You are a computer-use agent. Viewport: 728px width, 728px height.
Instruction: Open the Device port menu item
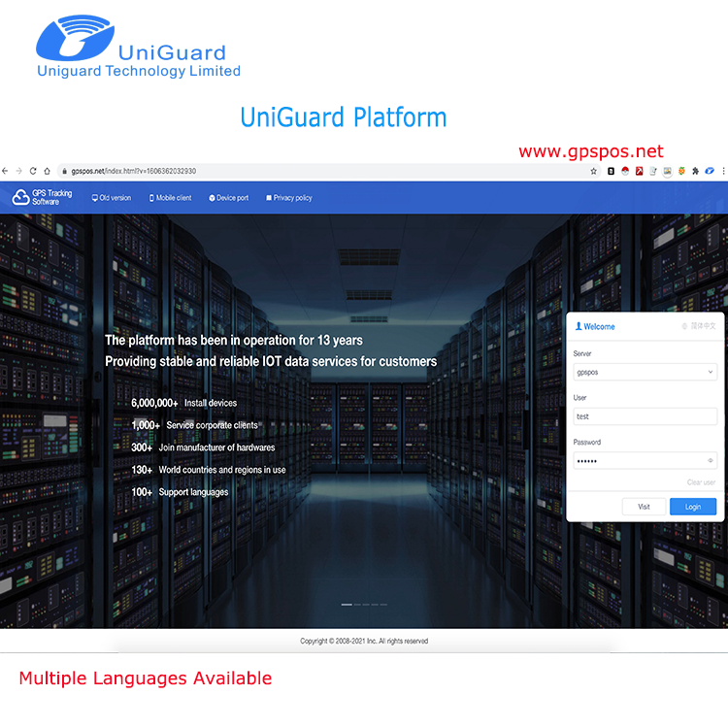point(228,198)
